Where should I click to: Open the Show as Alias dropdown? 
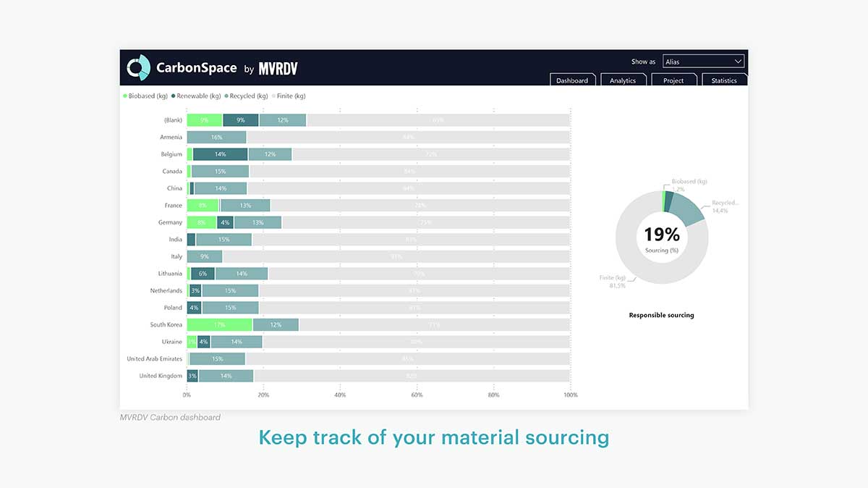point(703,61)
